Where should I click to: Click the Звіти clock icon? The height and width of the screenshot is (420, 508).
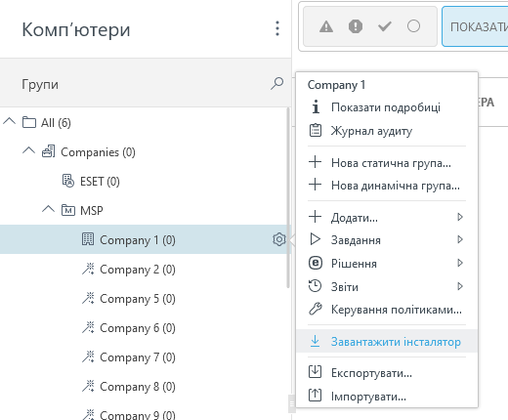tap(315, 286)
